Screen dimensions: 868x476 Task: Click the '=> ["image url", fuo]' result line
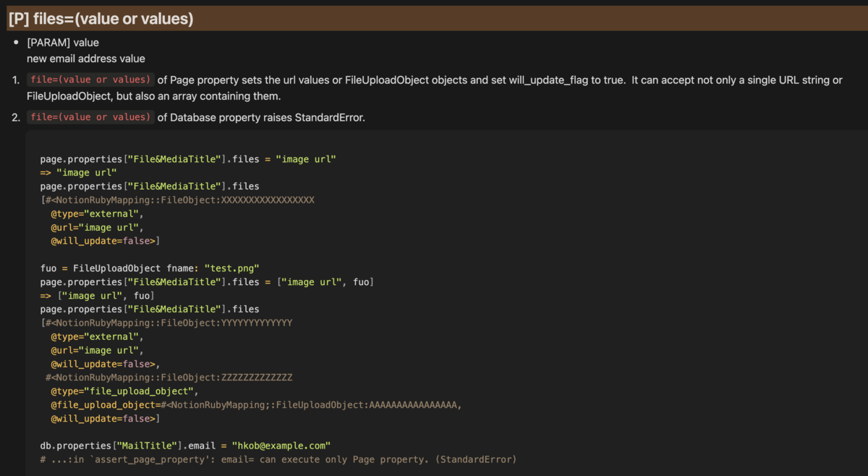click(x=97, y=295)
